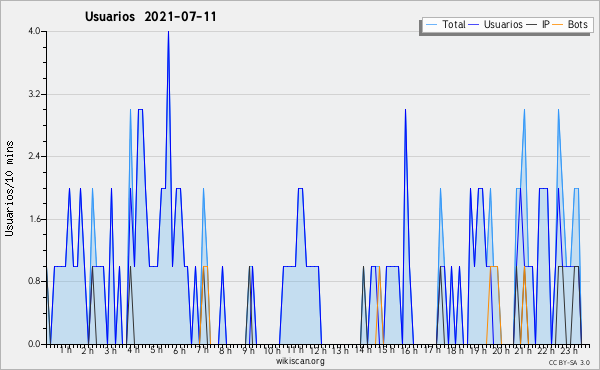Click the dark-blue Usuarios legend line

pos(474,25)
